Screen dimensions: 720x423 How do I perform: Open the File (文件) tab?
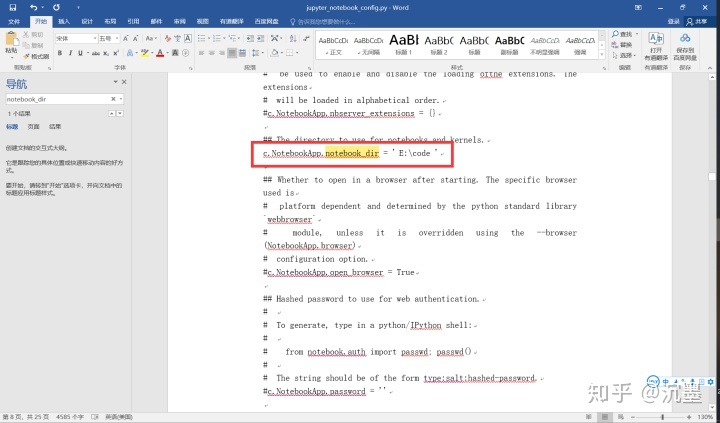pos(14,22)
